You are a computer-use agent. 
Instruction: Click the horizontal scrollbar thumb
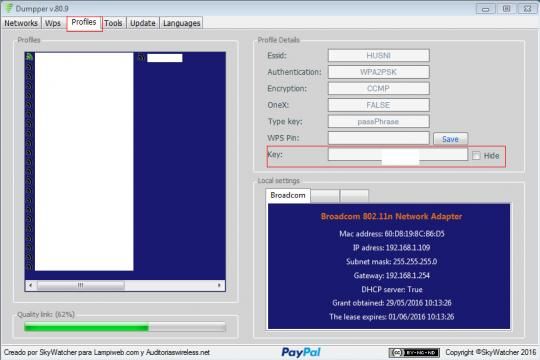click(x=81, y=285)
